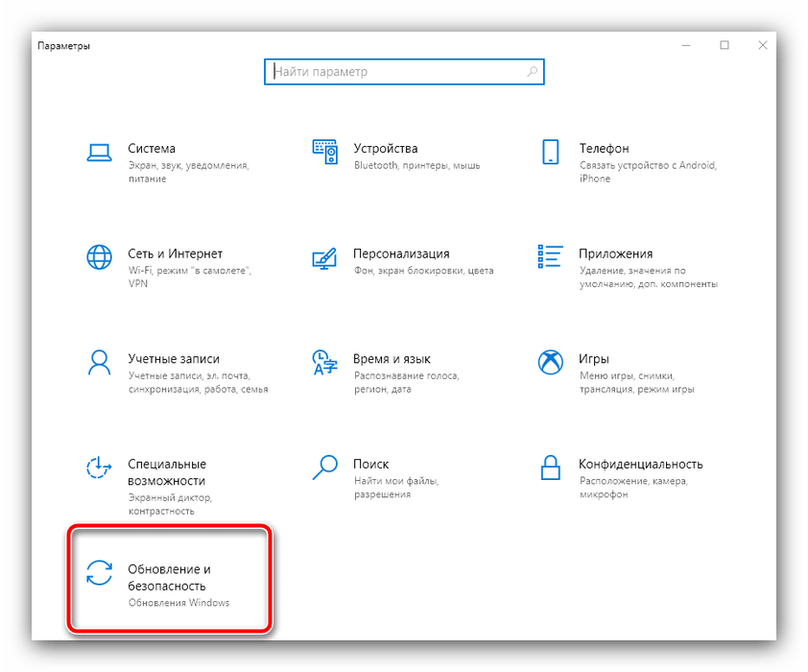The image size is (808, 672).
Task: Open the Учетные записи person icon
Action: (x=99, y=362)
